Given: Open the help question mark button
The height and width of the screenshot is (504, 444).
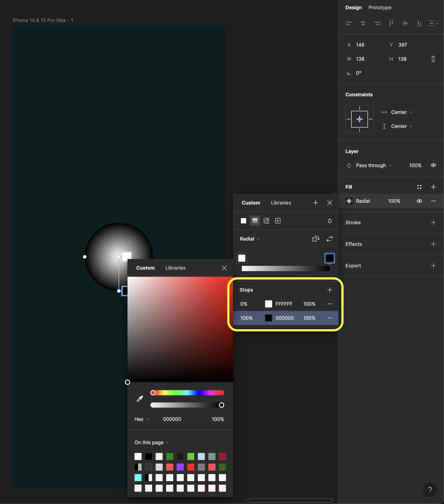Looking at the screenshot, I should tap(430, 490).
